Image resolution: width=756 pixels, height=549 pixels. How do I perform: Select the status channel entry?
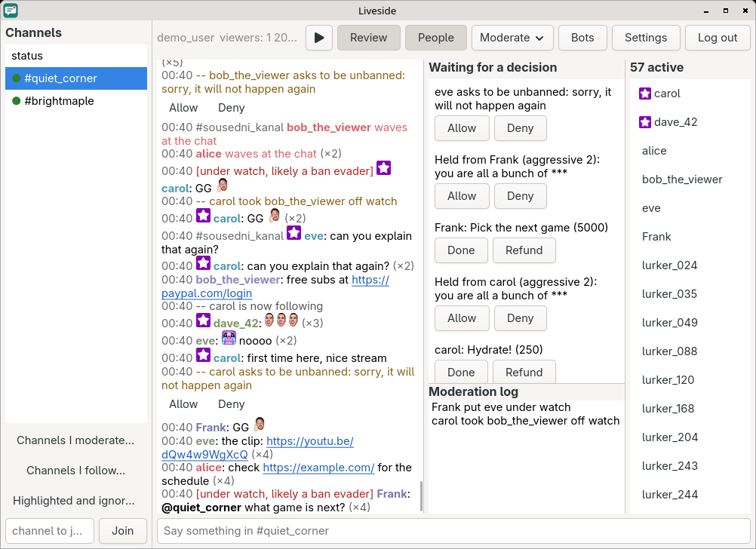[x=76, y=56]
